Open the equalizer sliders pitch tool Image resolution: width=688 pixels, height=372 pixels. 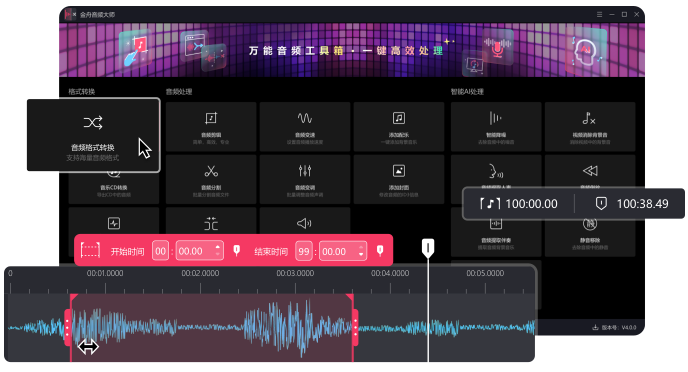click(305, 179)
